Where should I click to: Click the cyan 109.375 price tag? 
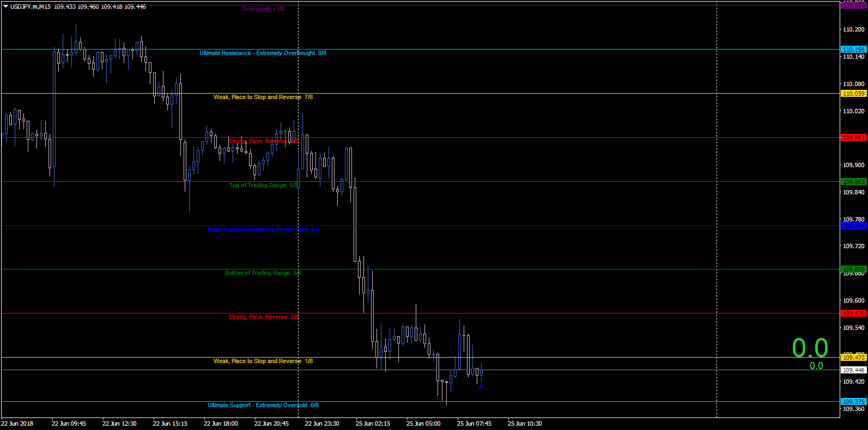point(854,402)
